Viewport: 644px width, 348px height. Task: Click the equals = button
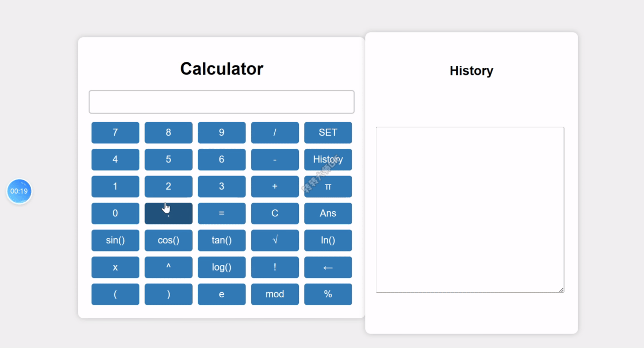(221, 213)
